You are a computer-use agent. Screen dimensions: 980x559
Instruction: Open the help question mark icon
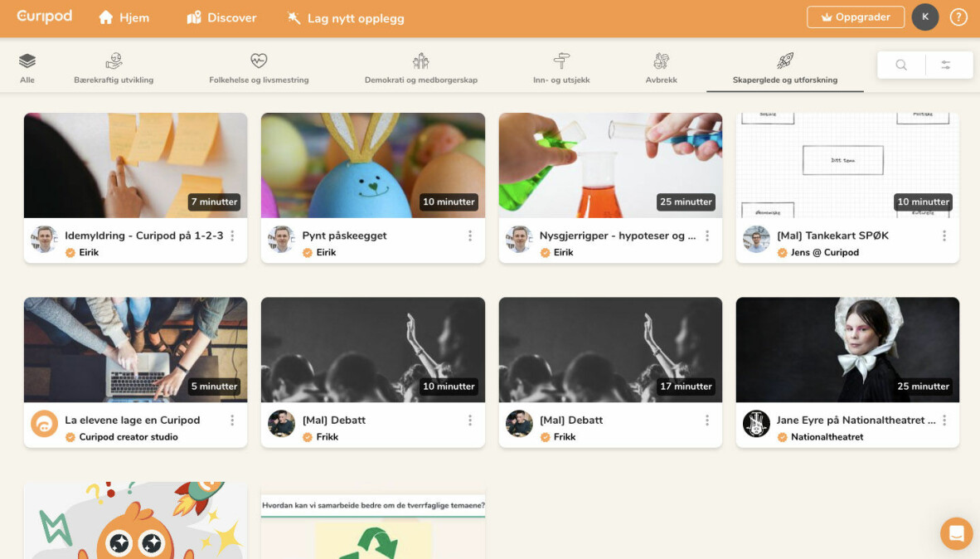958,17
